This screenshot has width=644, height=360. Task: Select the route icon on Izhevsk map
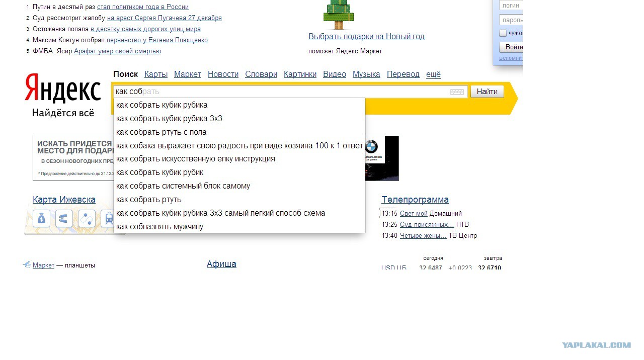87,219
